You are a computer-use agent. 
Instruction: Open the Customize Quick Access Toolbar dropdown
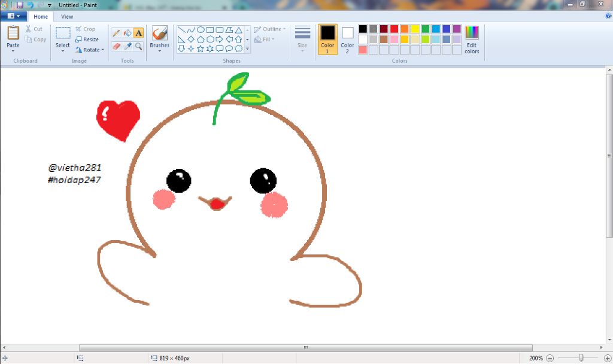49,5
